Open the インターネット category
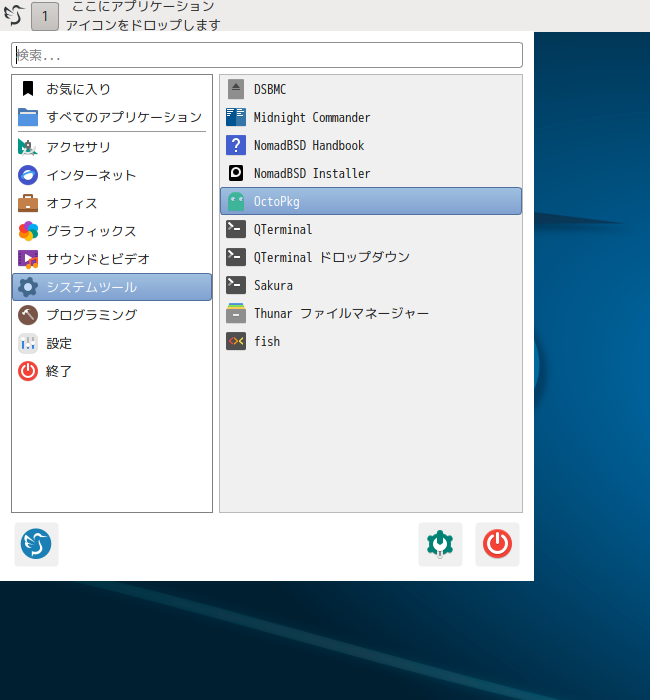 (91, 175)
